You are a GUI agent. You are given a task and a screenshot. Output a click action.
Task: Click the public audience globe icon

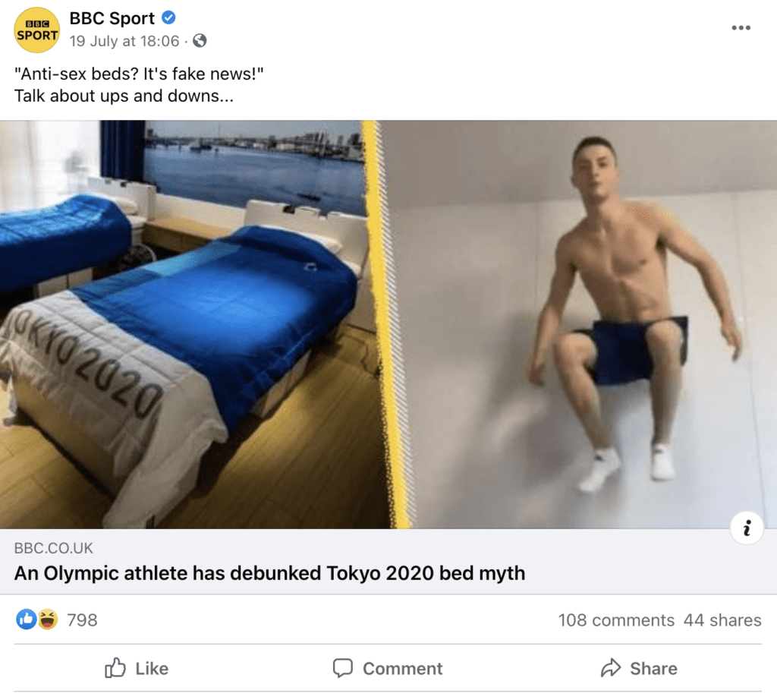[200, 41]
